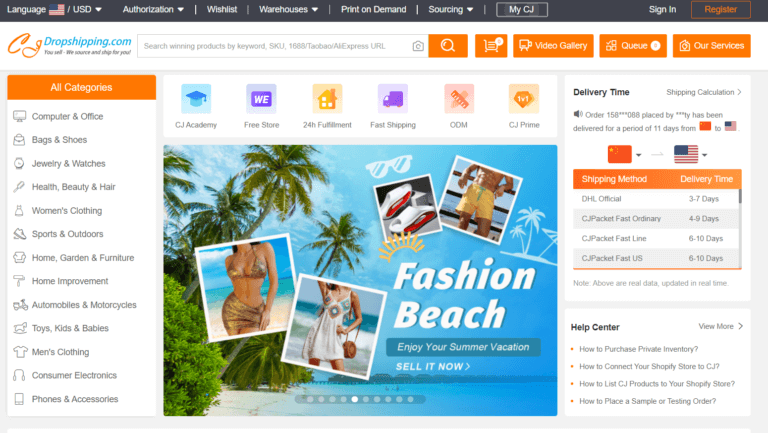Open How to Connect Your Shopify Store
768x433 pixels.
(649, 366)
